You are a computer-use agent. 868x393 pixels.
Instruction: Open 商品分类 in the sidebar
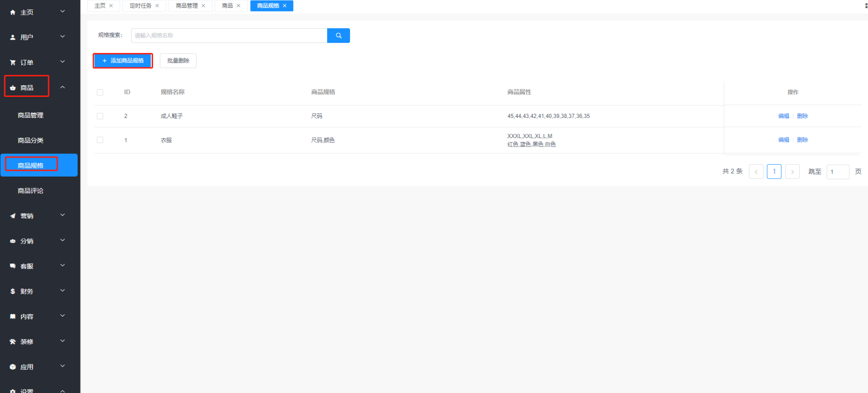pyautogui.click(x=31, y=140)
